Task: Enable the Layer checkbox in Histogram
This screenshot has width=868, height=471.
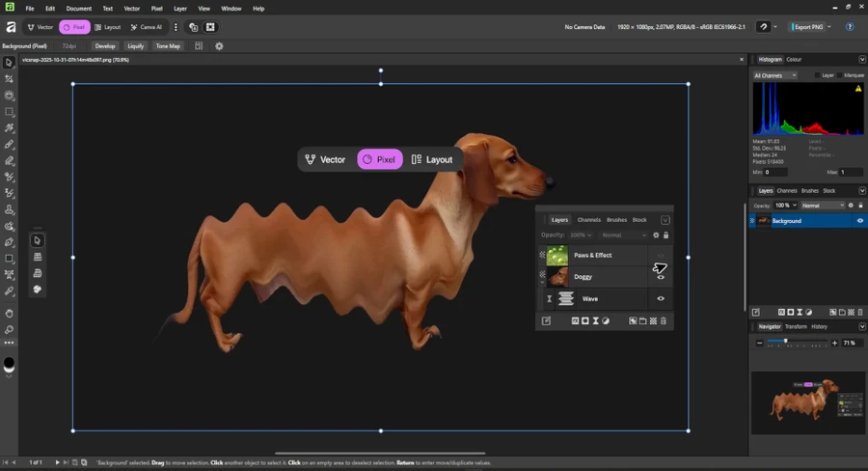Action: [x=816, y=74]
